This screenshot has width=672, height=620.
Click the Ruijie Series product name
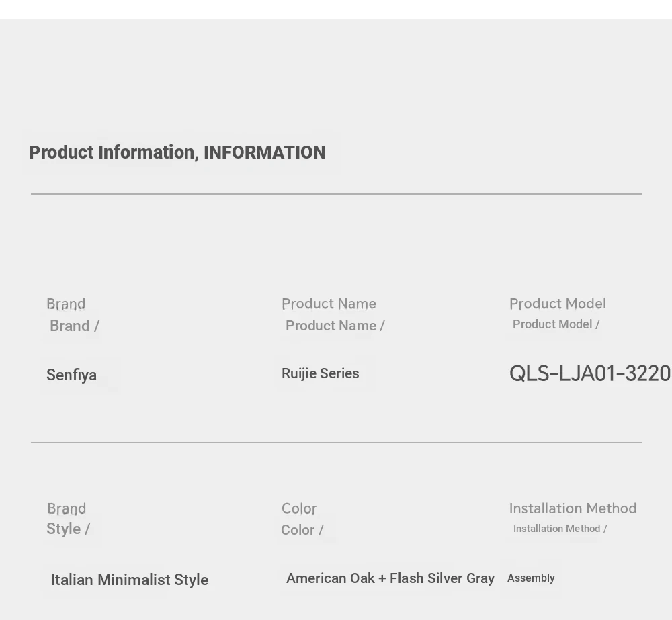pyautogui.click(x=320, y=373)
